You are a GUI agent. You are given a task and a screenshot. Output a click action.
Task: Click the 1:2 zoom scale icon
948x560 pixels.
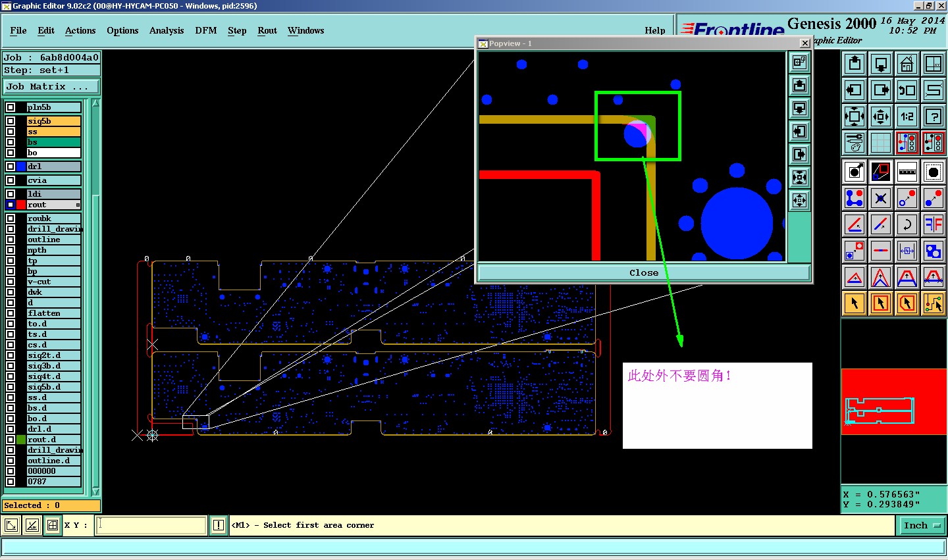coord(907,116)
